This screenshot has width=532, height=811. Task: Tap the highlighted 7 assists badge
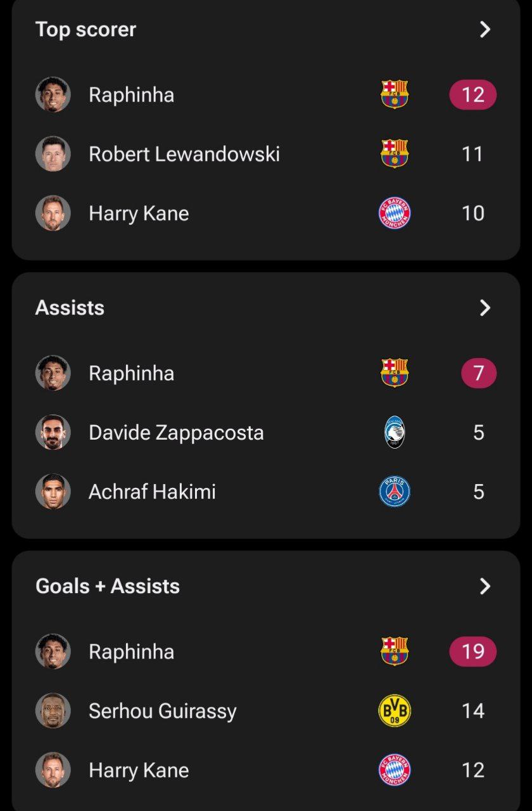pos(479,373)
